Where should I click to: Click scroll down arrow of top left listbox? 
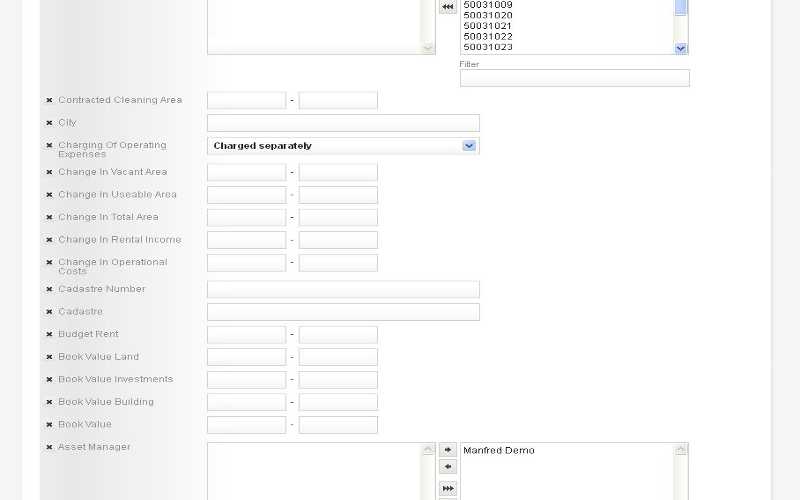pos(428,48)
